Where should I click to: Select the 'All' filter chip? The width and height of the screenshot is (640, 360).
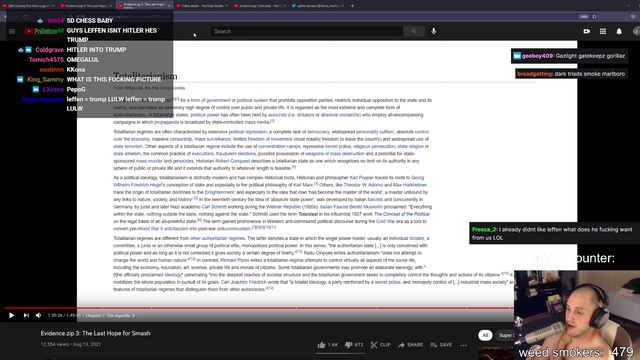pos(485,335)
